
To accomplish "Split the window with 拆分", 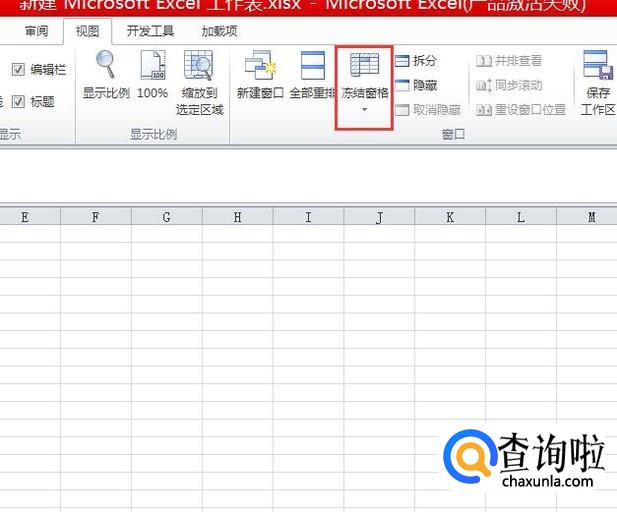I will pyautogui.click(x=416, y=61).
